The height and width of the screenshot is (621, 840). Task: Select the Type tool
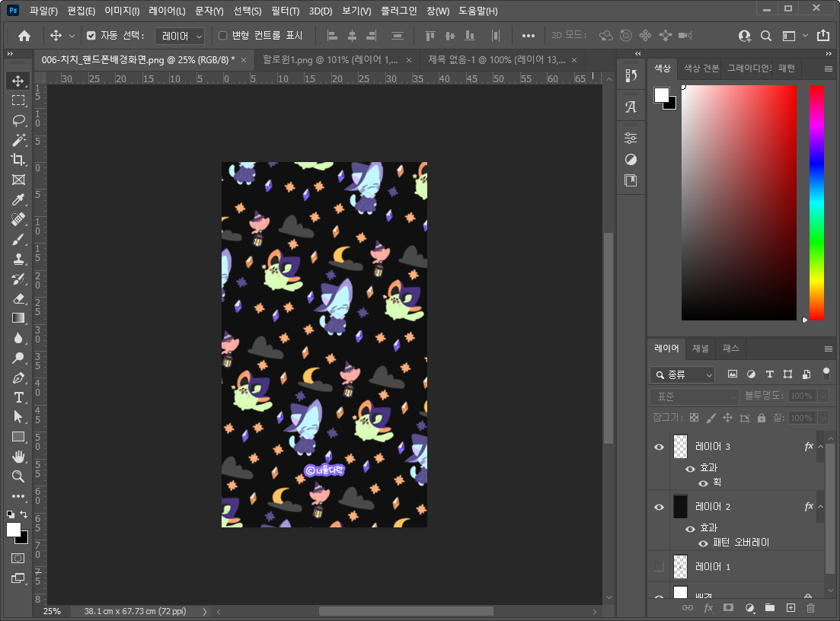18,397
